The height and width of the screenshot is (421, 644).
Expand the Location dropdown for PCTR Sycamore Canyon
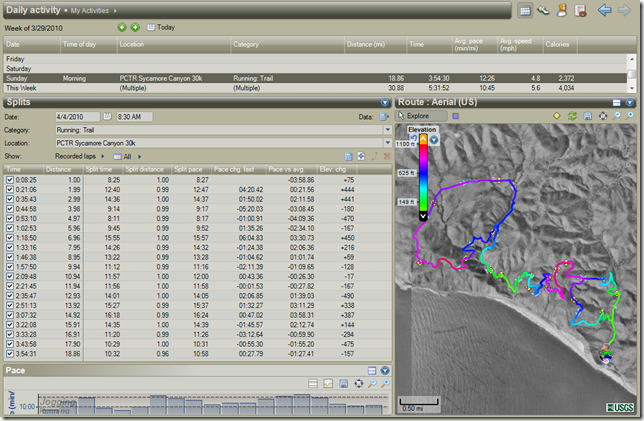click(387, 144)
